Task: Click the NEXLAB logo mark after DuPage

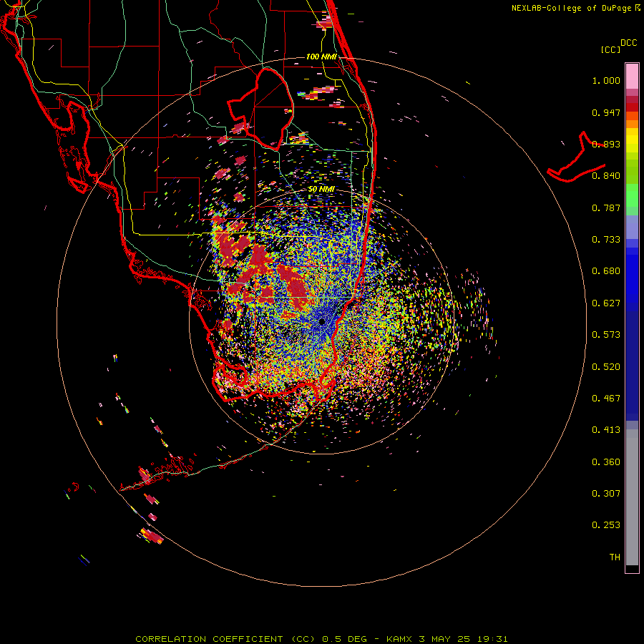Action: (x=638, y=8)
